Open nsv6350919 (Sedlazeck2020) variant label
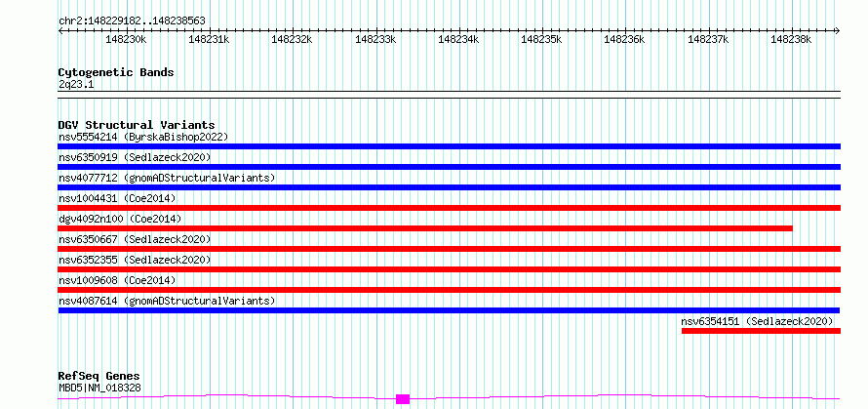868x409 pixels. tap(135, 157)
